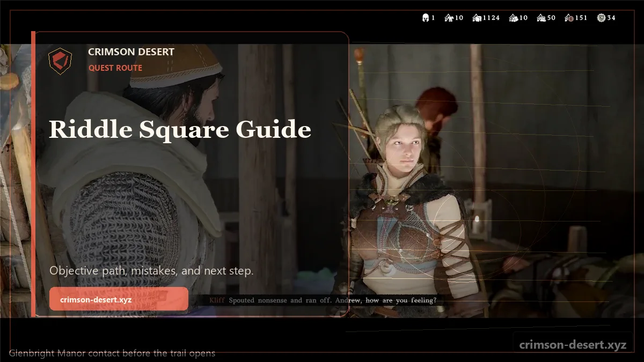Click the camp icon showing 50
This screenshot has height=362, width=644.
tap(541, 18)
